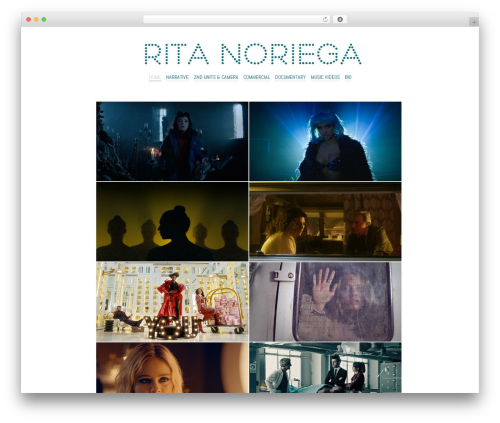Open the Bio page link
This screenshot has height=423, width=500.
(x=348, y=77)
